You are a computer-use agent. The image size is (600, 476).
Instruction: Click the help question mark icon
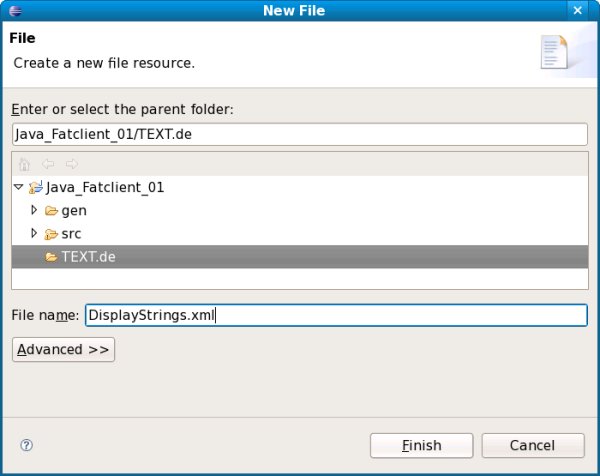click(x=27, y=445)
